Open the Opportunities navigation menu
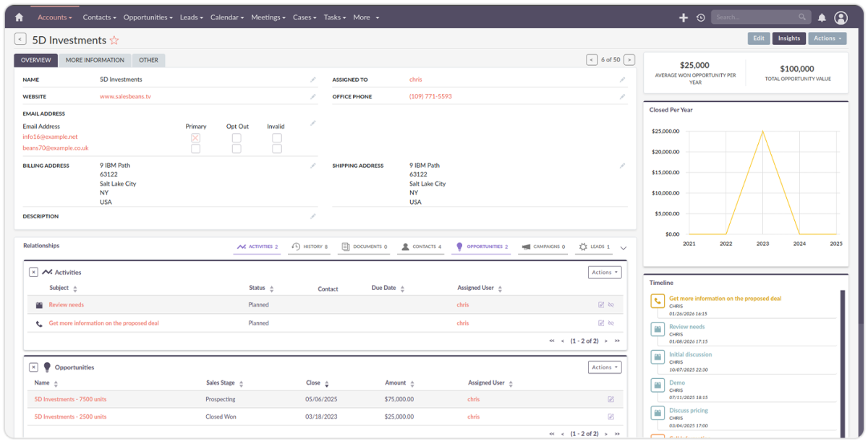 [148, 17]
